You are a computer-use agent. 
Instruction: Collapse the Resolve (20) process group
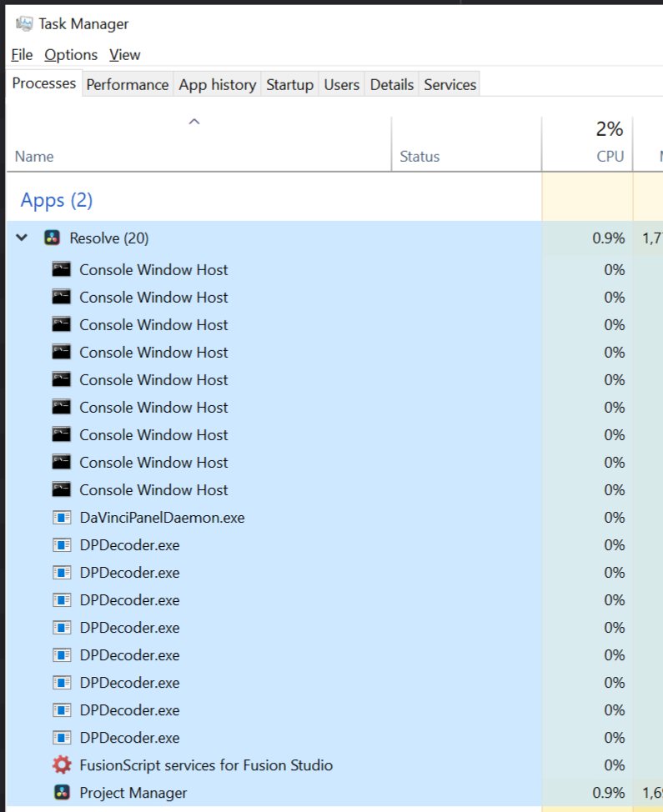click(22, 238)
